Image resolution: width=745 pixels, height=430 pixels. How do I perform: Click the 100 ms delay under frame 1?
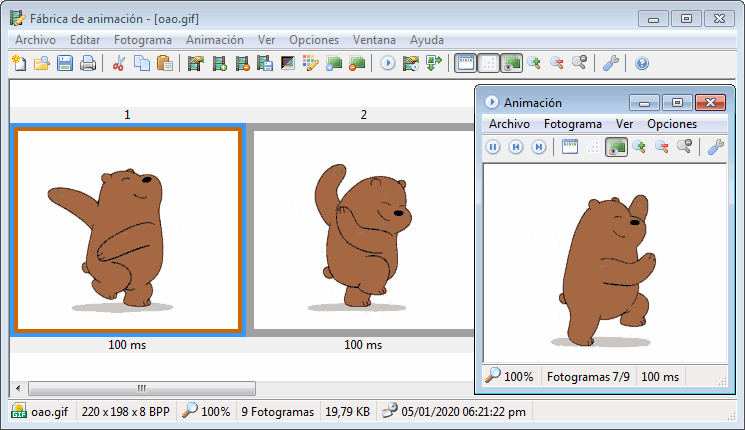pyautogui.click(x=127, y=345)
